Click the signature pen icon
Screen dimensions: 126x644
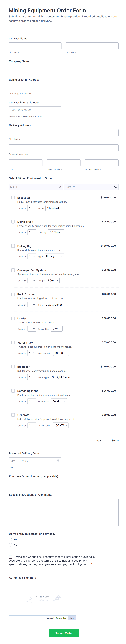pos(58,598)
